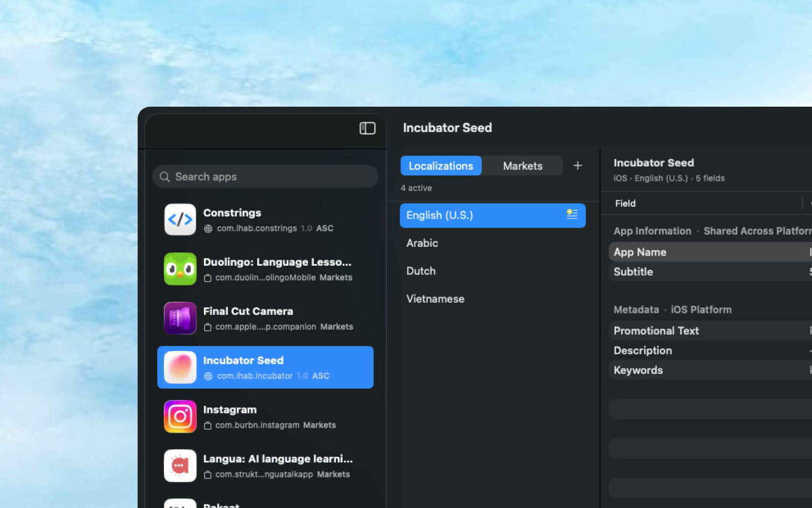The width and height of the screenshot is (812, 508).
Task: Choose the Arabic localization
Action: point(493,243)
